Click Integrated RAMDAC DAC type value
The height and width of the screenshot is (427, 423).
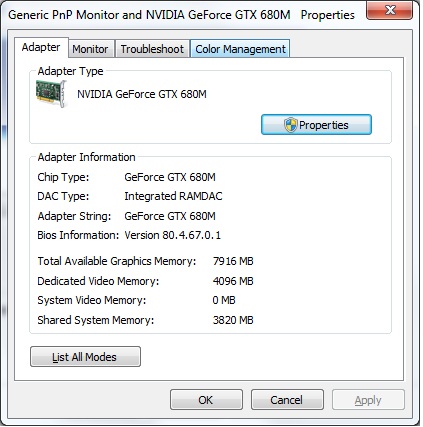tap(173, 196)
